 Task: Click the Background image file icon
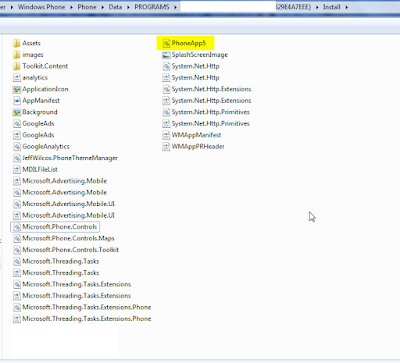(x=17, y=112)
